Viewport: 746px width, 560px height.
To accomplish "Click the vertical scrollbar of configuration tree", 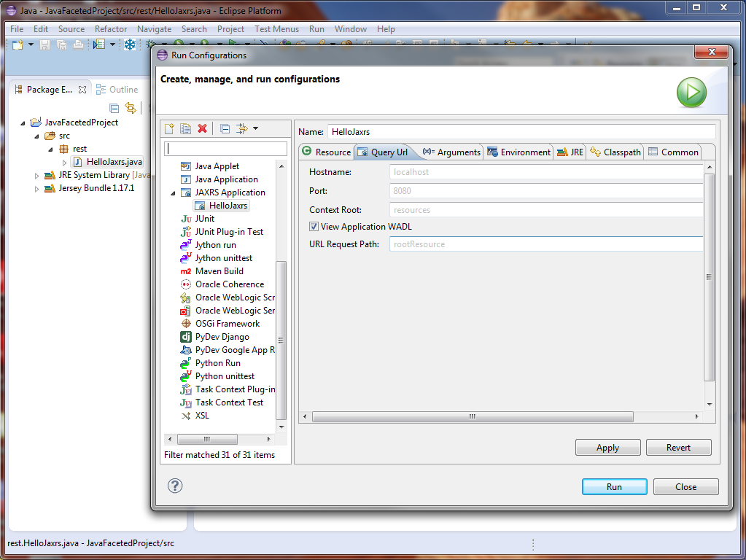I will 281,341.
